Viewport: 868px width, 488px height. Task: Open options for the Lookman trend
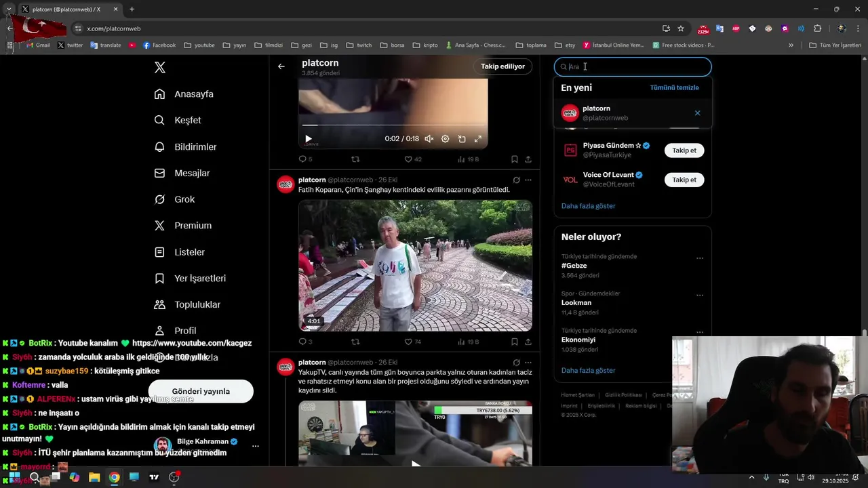(x=700, y=296)
